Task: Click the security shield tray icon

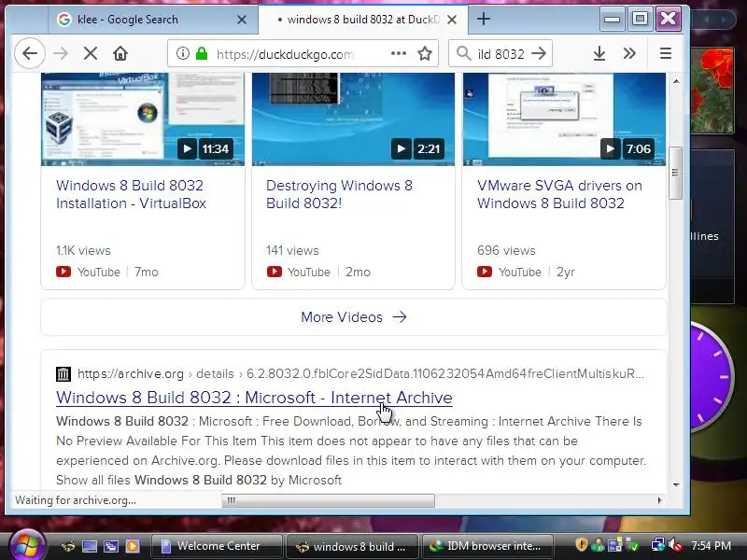Action: 581,545
